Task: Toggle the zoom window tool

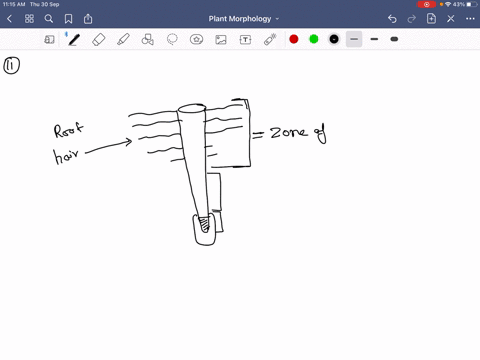Action: pos(49,40)
